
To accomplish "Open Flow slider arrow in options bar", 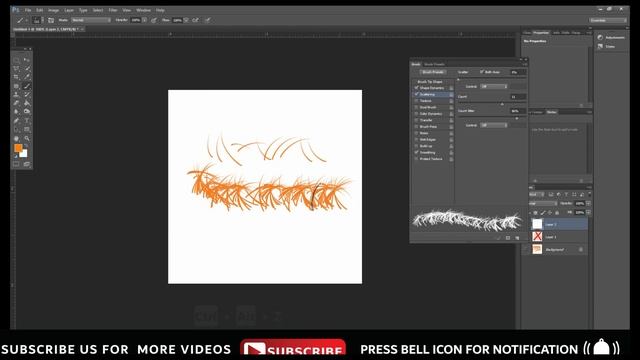I will coord(186,20).
